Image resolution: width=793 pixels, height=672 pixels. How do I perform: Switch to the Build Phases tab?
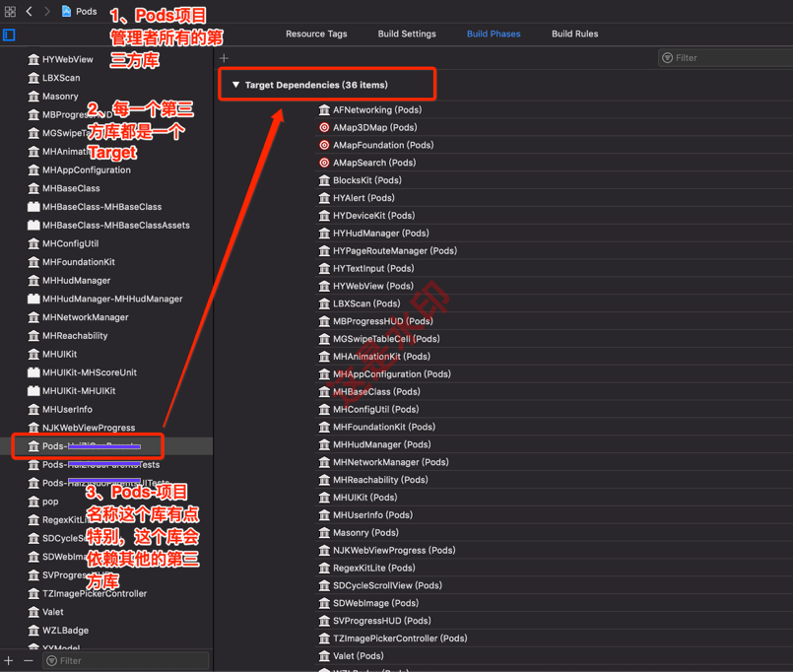tap(494, 34)
